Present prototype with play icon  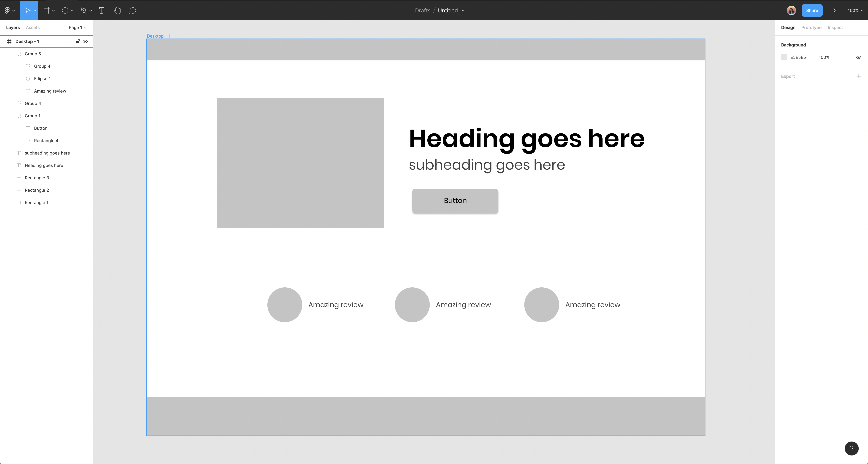(x=834, y=10)
